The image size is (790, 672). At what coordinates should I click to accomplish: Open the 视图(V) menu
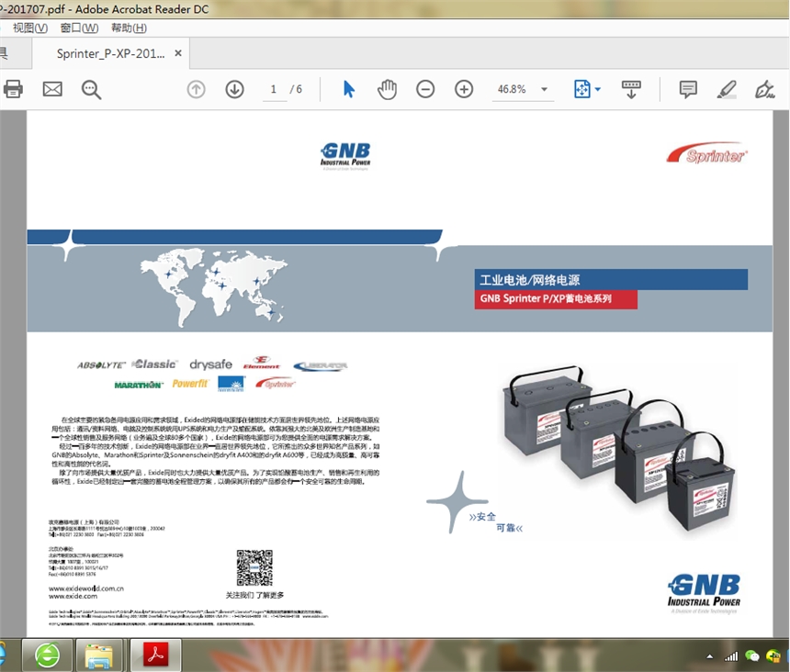pos(30,28)
